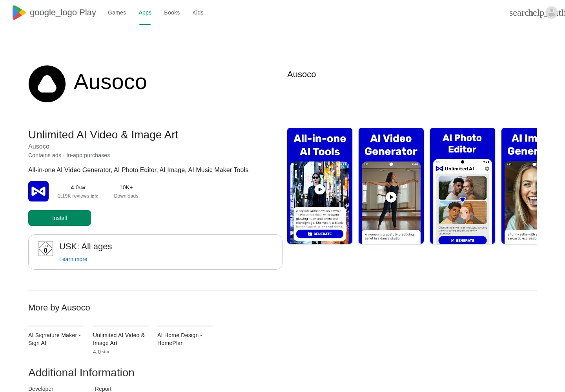Click the green Install button
This screenshot has height=392, width=565.
coord(60,218)
